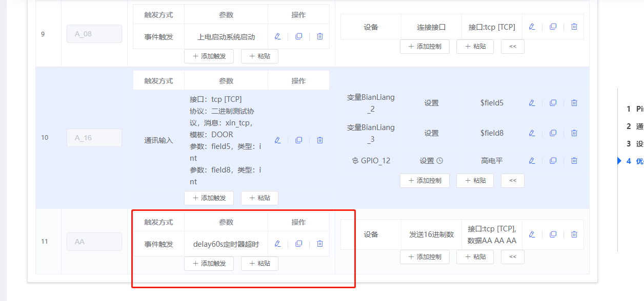Image resolution: width=644 pixels, height=301 pixels.
Task: Collapse row 11 controls with the << button
Action: (x=512, y=256)
